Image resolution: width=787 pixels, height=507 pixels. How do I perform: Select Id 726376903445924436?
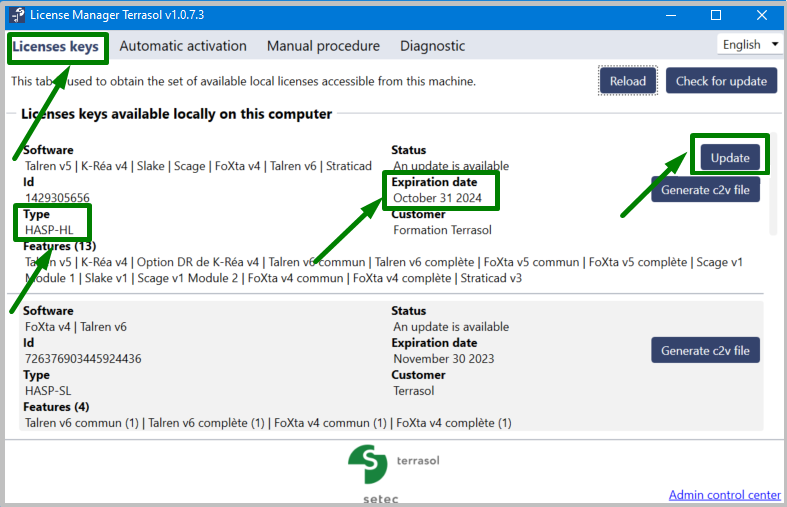click(x=83, y=358)
